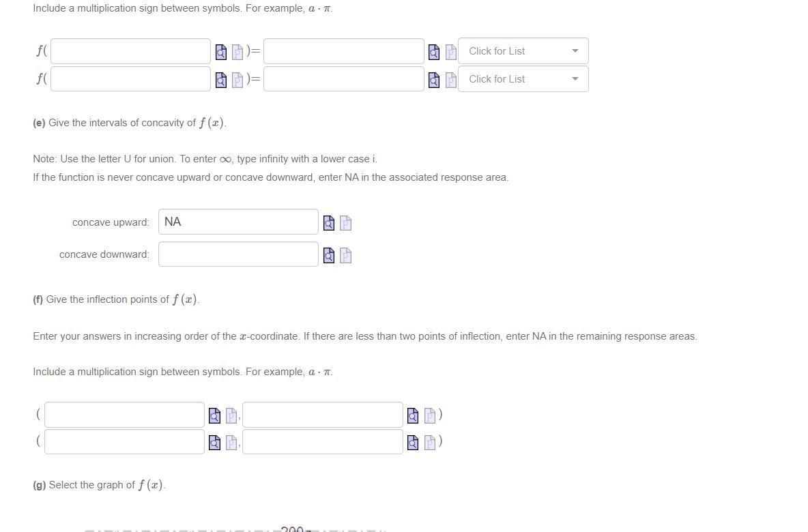Image resolution: width=808 pixels, height=532 pixels.
Task: Click the template icon for the first inflection y-coordinate
Action: click(x=429, y=414)
